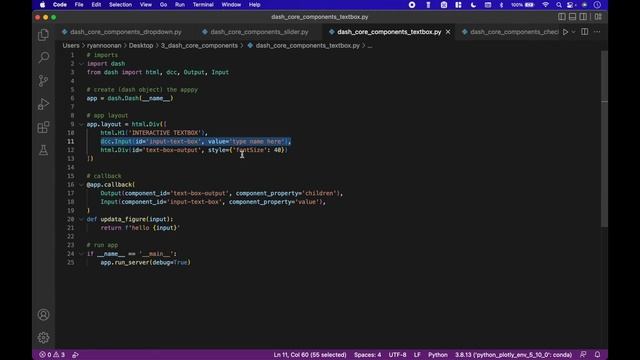
Task: Open the Extensions view
Action: point(43,127)
